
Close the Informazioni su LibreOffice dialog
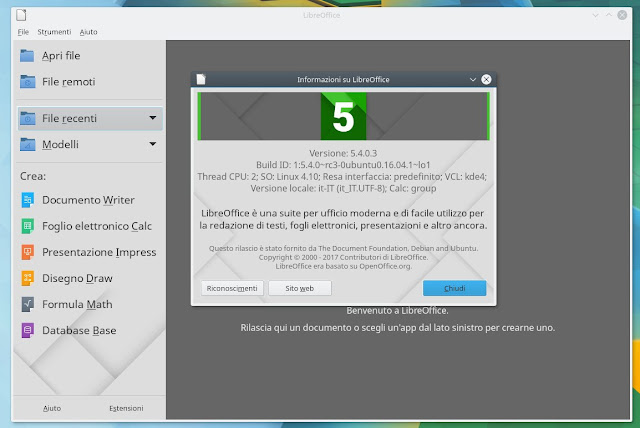pos(486,80)
